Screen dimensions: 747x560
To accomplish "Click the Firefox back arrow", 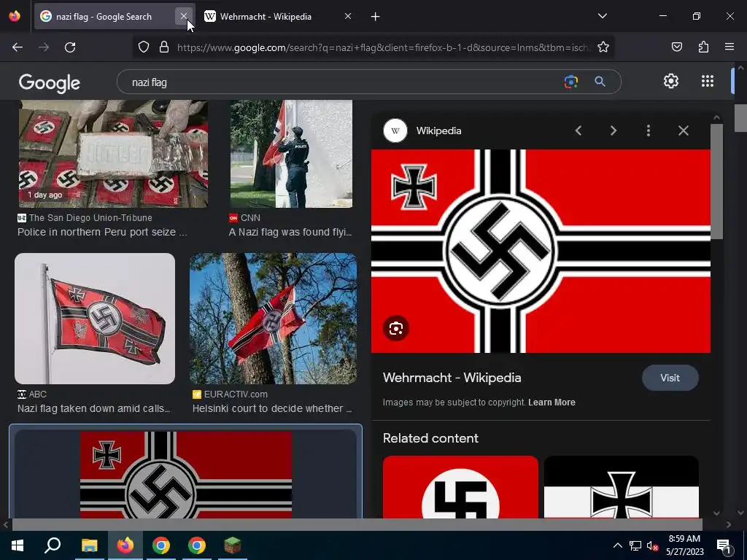I will pyautogui.click(x=18, y=47).
